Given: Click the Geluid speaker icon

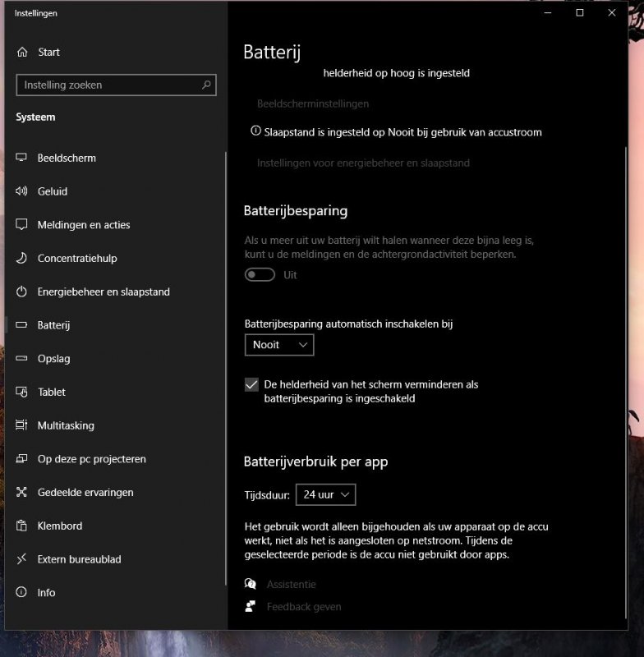Looking at the screenshot, I should coord(21,191).
